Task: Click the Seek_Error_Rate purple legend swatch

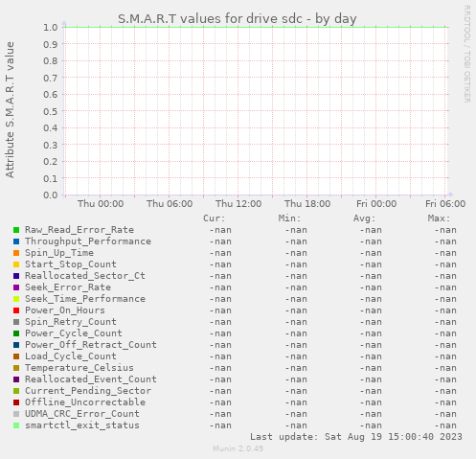Action: 16,287
